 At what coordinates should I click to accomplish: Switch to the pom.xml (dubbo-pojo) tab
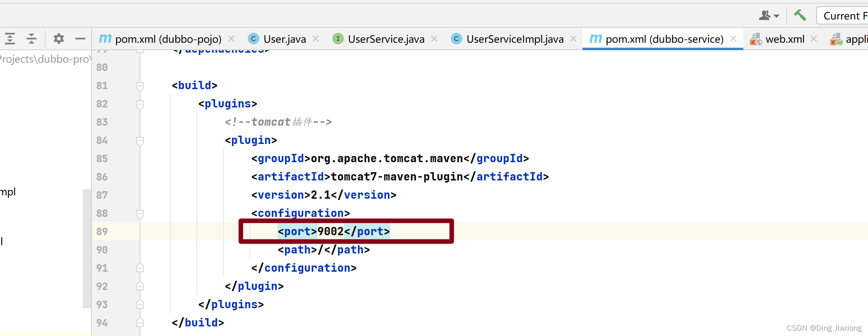168,39
